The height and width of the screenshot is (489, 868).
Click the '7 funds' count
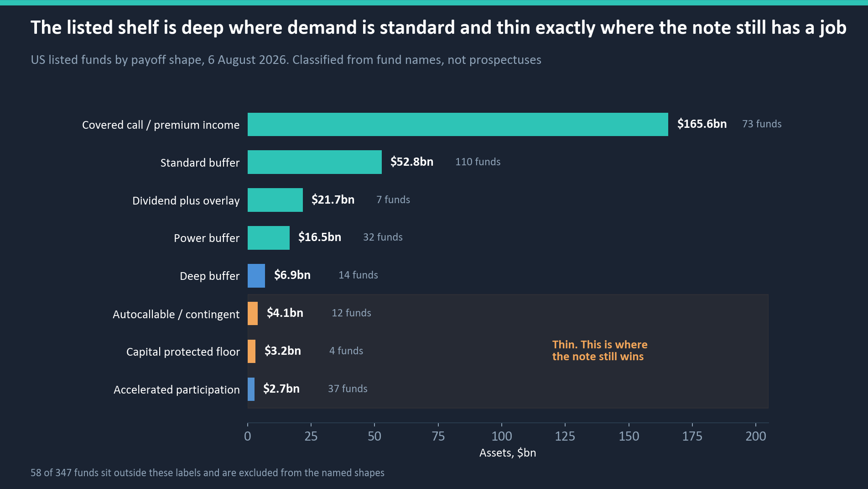(x=393, y=200)
